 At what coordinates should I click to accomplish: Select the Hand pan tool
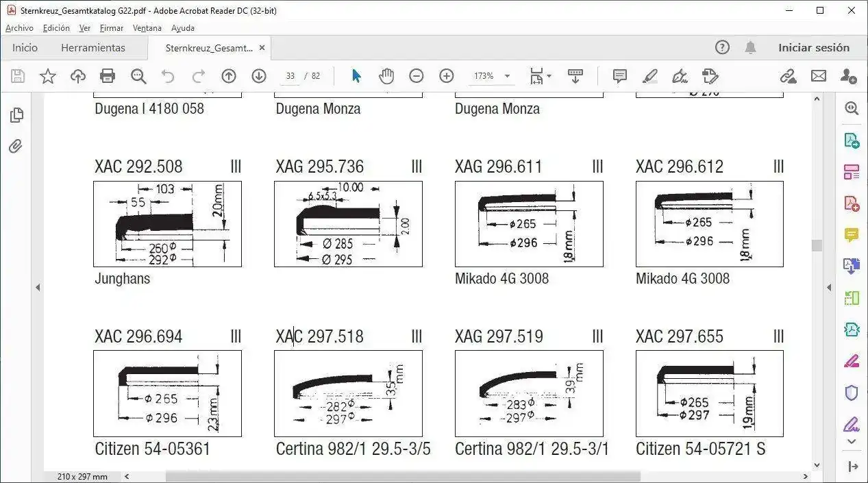pos(386,76)
